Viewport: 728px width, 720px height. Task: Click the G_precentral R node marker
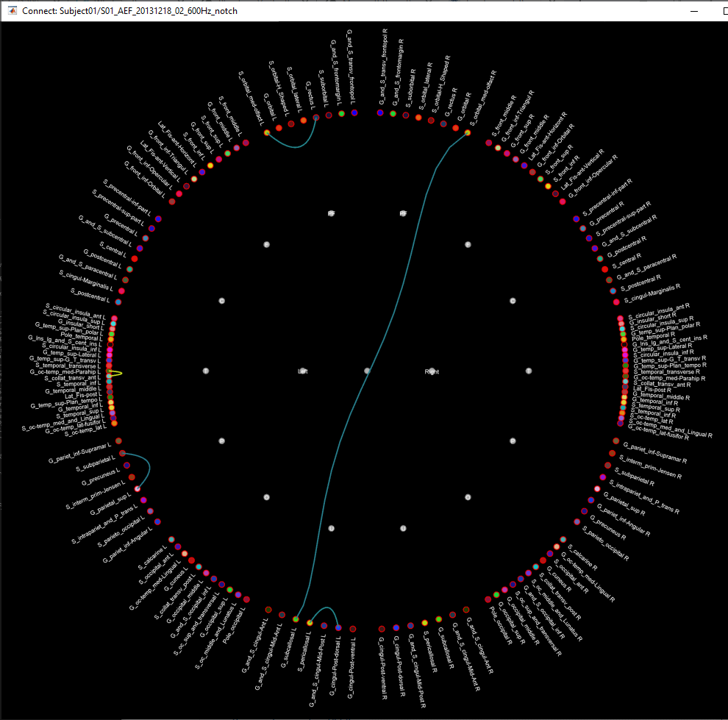pos(577,219)
